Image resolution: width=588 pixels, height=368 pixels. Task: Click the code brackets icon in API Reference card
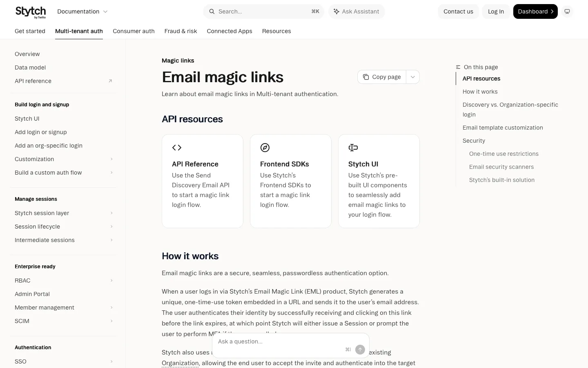click(177, 148)
